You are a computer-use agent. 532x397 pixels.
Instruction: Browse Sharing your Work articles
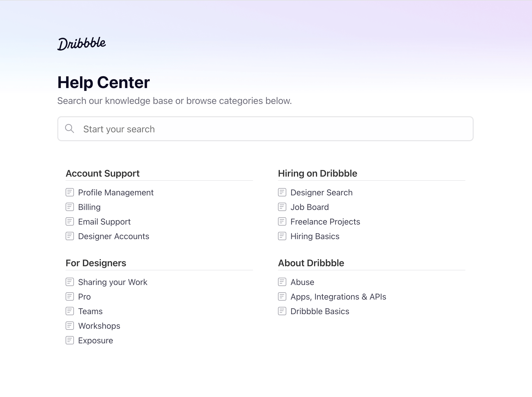pyautogui.click(x=112, y=282)
